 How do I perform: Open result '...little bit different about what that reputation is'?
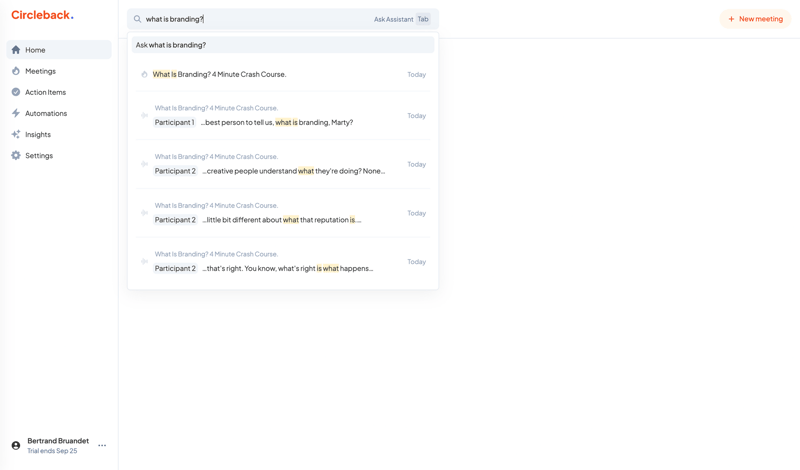coord(283,213)
